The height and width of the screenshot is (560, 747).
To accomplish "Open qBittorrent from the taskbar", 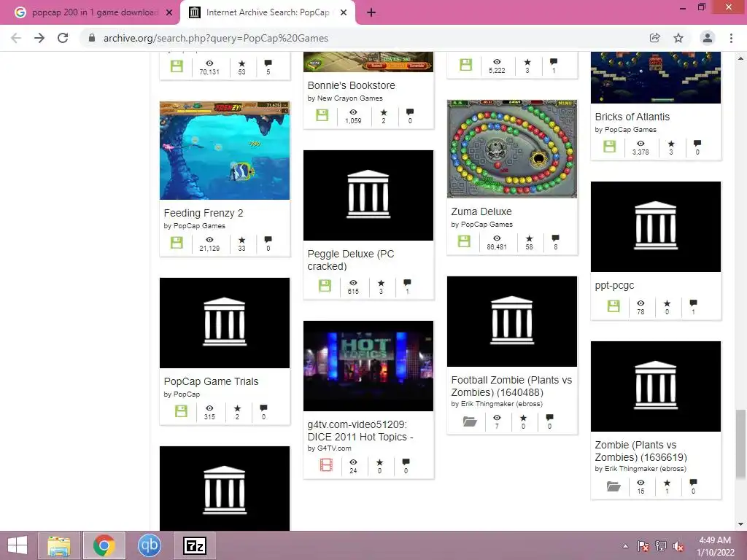I will click(149, 545).
